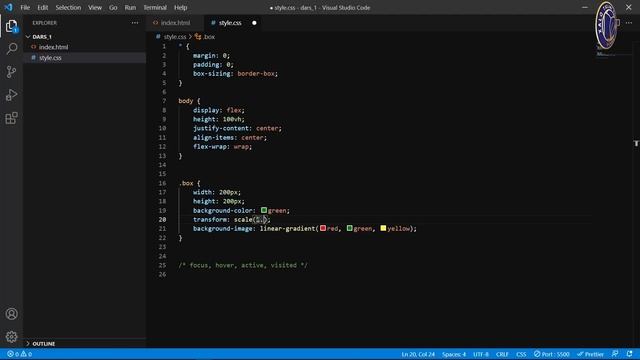Click the green swatch in linear-gradient
This screenshot has height=360, width=640.
(x=349, y=228)
